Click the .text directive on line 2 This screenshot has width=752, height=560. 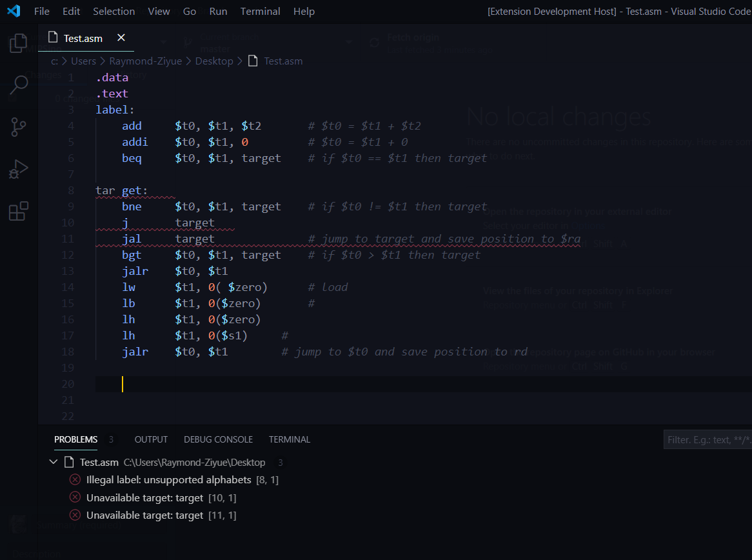(112, 94)
